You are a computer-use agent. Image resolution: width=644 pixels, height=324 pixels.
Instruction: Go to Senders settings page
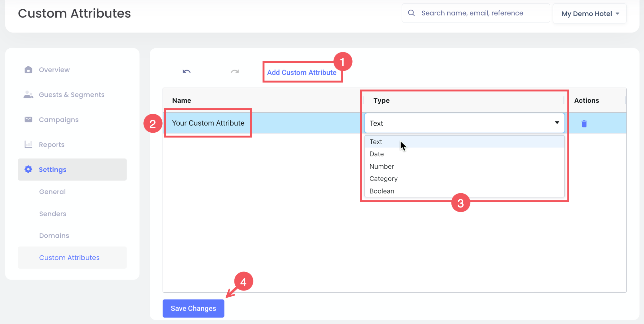pos(53,214)
